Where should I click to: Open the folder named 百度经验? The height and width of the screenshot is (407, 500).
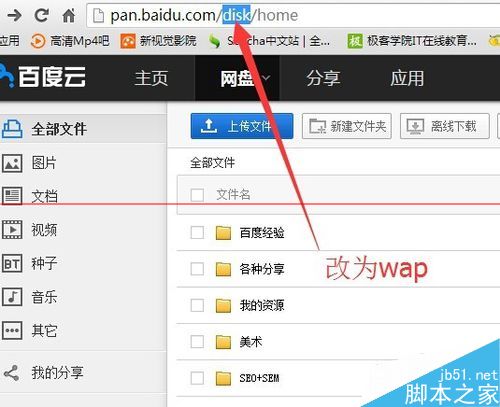pos(262,233)
